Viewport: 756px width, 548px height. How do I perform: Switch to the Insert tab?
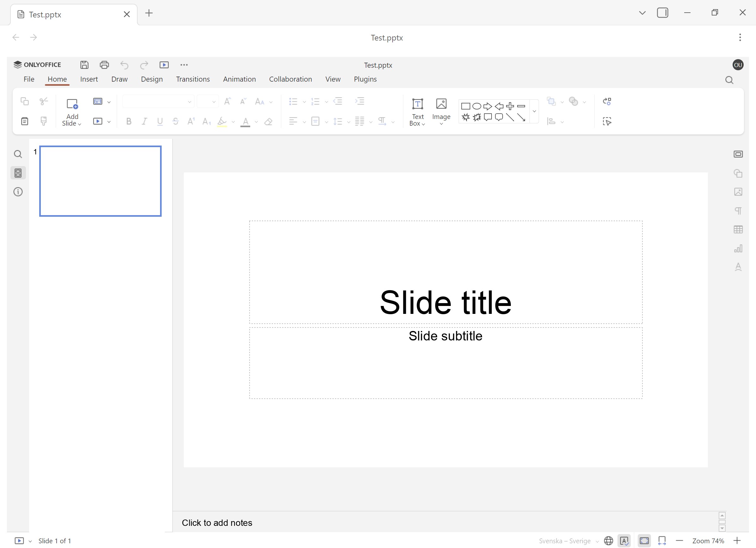click(89, 79)
